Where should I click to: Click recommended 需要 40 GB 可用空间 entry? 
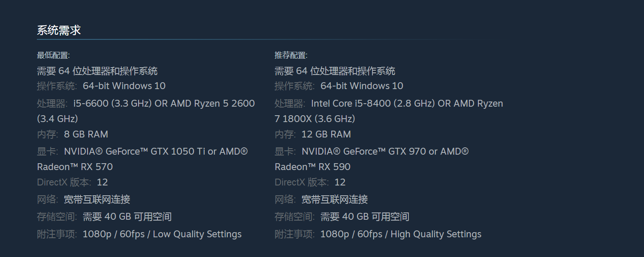point(365,217)
